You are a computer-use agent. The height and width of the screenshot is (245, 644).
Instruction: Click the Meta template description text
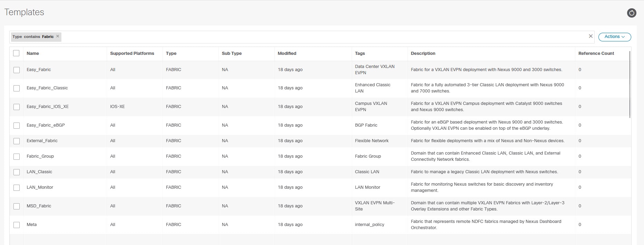tap(486, 225)
